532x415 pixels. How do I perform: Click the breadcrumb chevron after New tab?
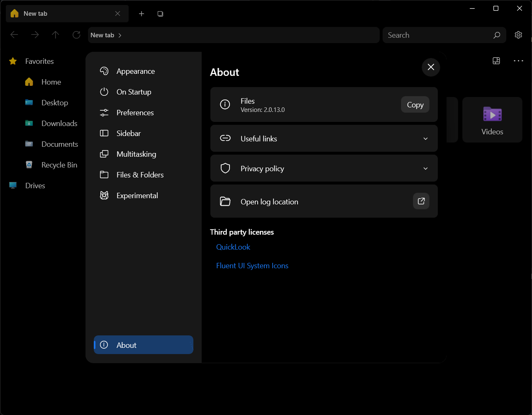(119, 35)
